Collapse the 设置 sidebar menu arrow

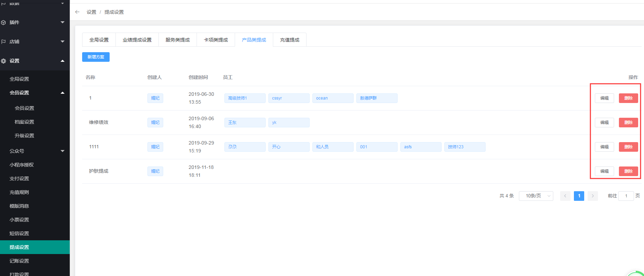point(63,61)
